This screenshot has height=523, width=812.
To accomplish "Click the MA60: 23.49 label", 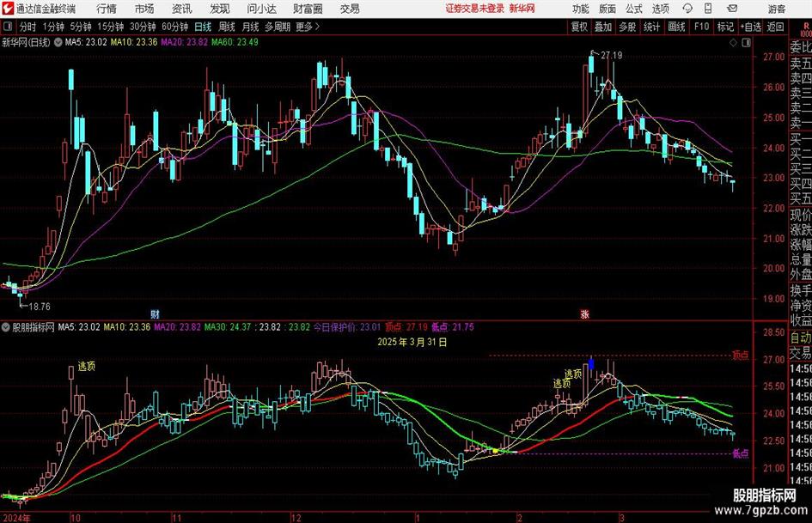I will tap(235, 42).
